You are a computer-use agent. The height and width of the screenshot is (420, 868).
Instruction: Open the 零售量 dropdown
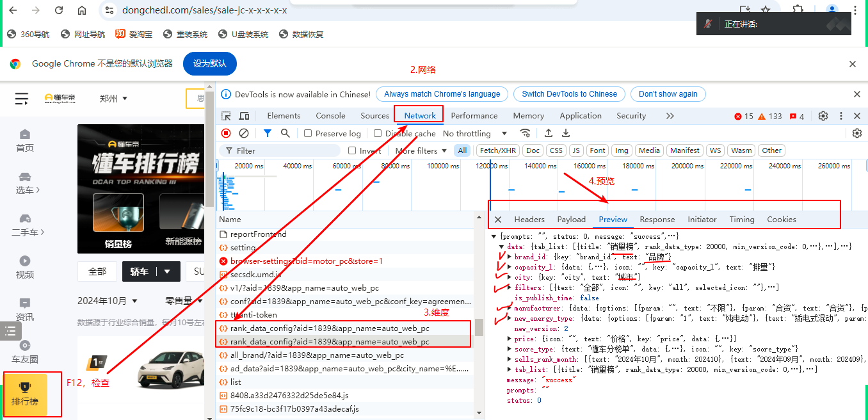pos(183,301)
